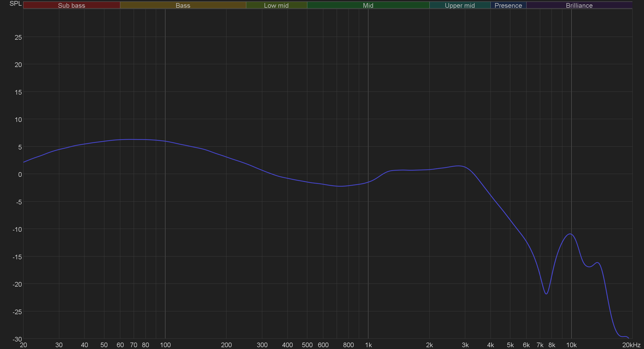Viewport: 644px width, 349px height.
Task: Click the 1k frequency axis label
Action: (x=368, y=345)
